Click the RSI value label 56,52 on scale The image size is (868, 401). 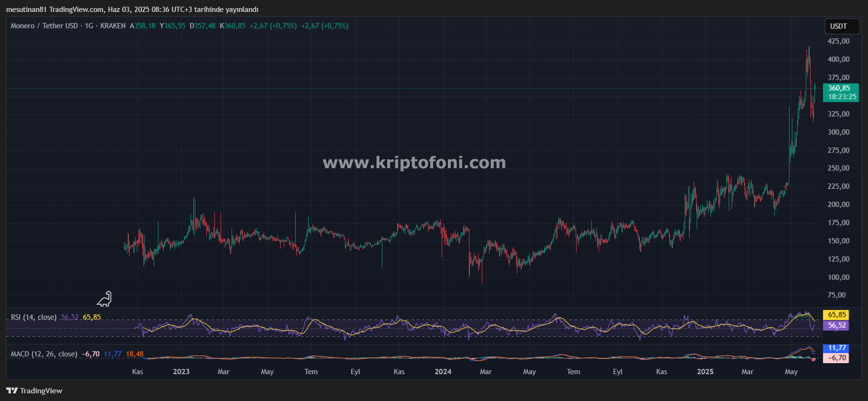(835, 325)
